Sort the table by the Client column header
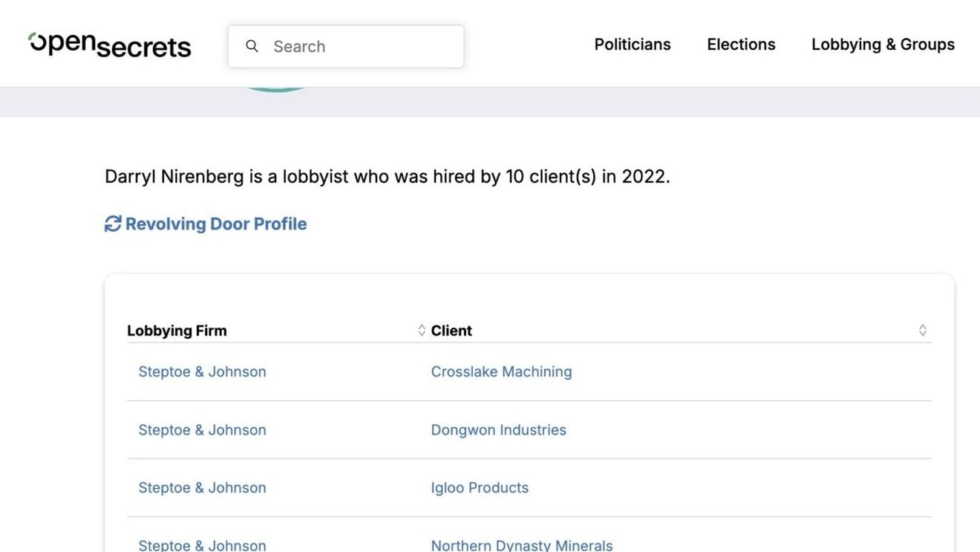This screenshot has width=980, height=552. tap(451, 330)
